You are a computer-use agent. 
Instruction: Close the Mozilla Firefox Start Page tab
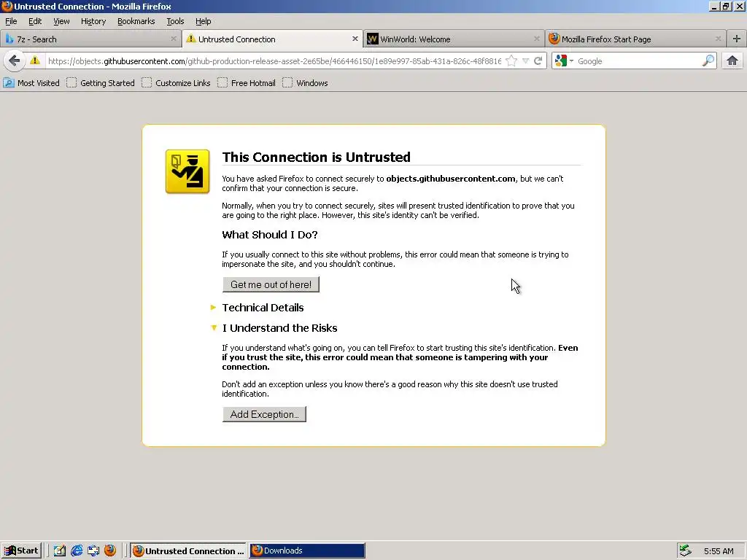[718, 39]
